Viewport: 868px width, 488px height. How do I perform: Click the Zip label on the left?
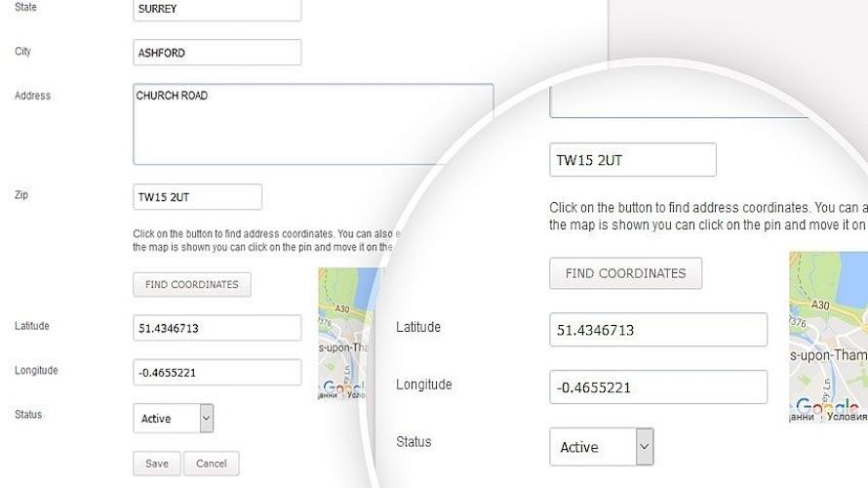(x=21, y=195)
